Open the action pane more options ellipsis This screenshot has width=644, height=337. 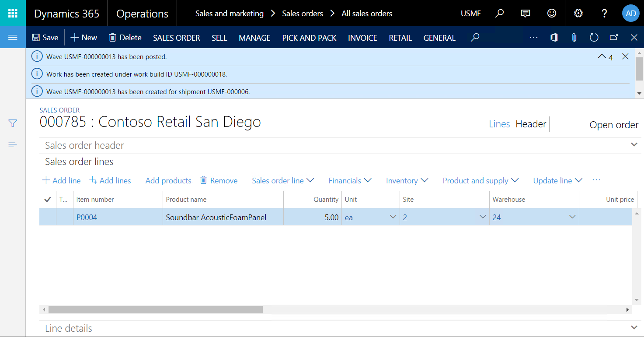tap(533, 38)
